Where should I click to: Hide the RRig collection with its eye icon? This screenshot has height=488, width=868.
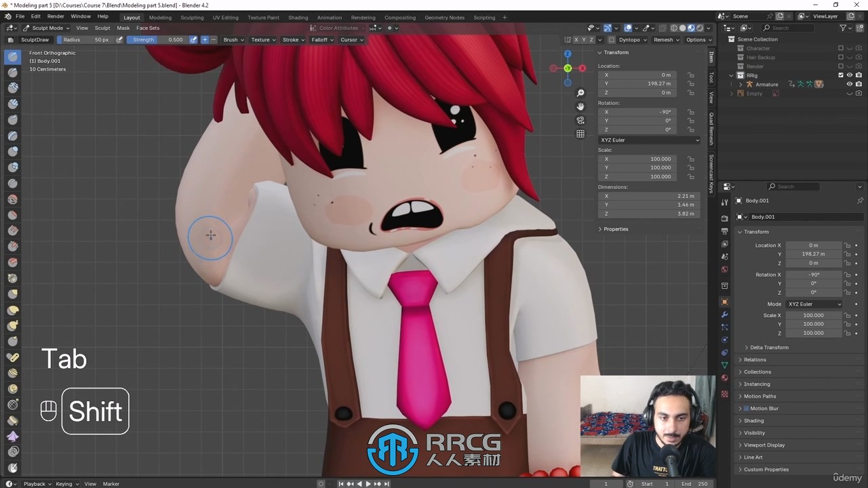point(850,75)
